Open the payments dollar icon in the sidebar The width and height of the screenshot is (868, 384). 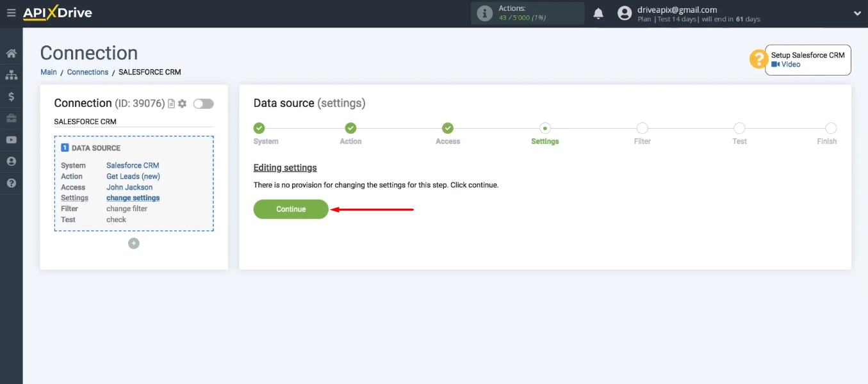(x=11, y=97)
